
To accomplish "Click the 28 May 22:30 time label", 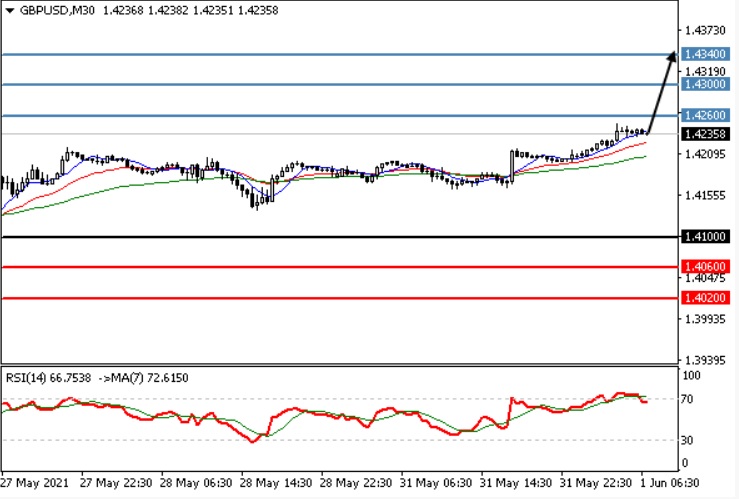I will 356,483.
